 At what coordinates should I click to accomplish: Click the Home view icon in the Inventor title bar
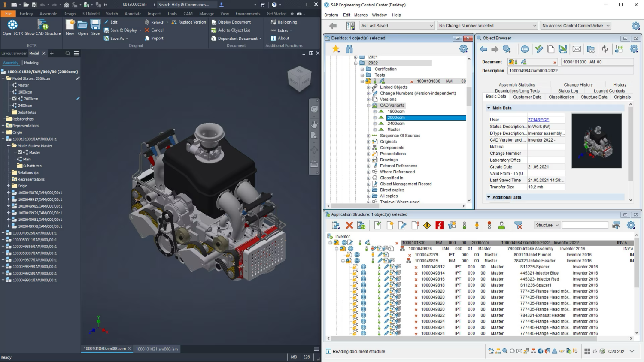[67, 5]
